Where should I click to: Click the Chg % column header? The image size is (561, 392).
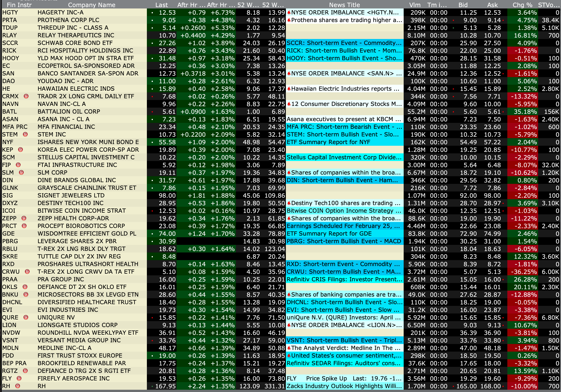(522, 5)
